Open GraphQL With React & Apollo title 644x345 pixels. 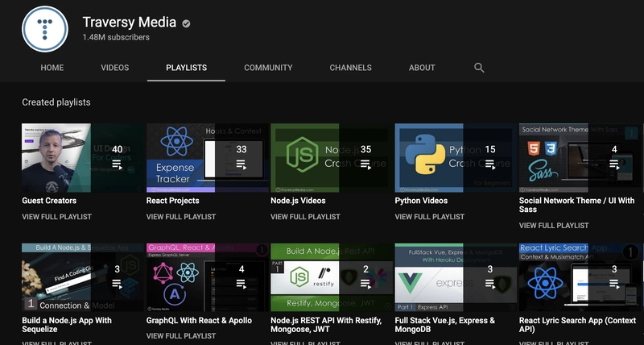199,320
